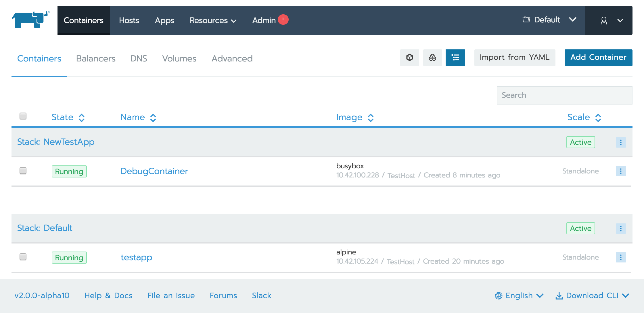644x313 pixels.
Task: Click TestHost link in testapp row
Action: [400, 262]
